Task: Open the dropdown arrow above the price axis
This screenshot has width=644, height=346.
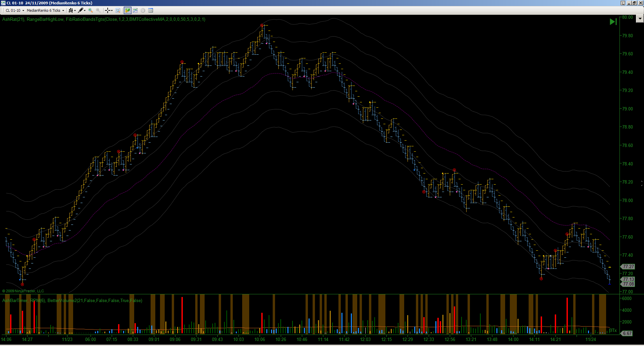Action: (640, 19)
